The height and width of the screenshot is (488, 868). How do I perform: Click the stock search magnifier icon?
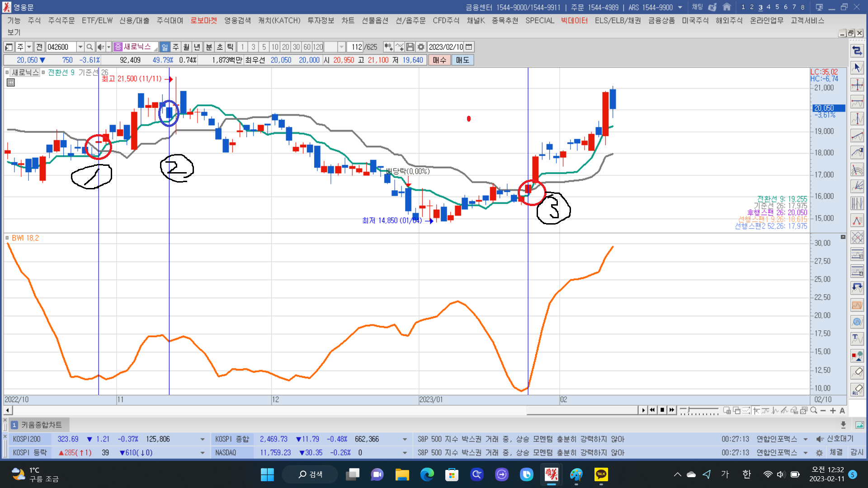point(90,47)
